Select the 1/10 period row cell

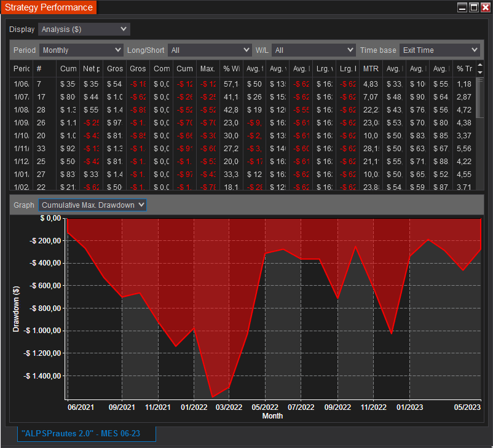[22, 135]
